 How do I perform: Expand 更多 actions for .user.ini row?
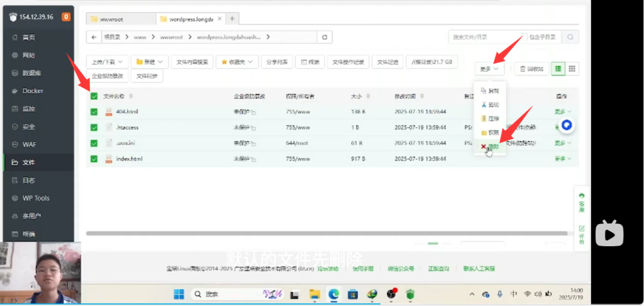coord(563,143)
